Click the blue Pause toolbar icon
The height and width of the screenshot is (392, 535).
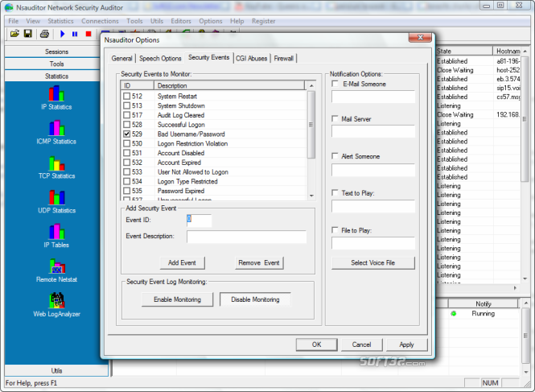(x=75, y=34)
